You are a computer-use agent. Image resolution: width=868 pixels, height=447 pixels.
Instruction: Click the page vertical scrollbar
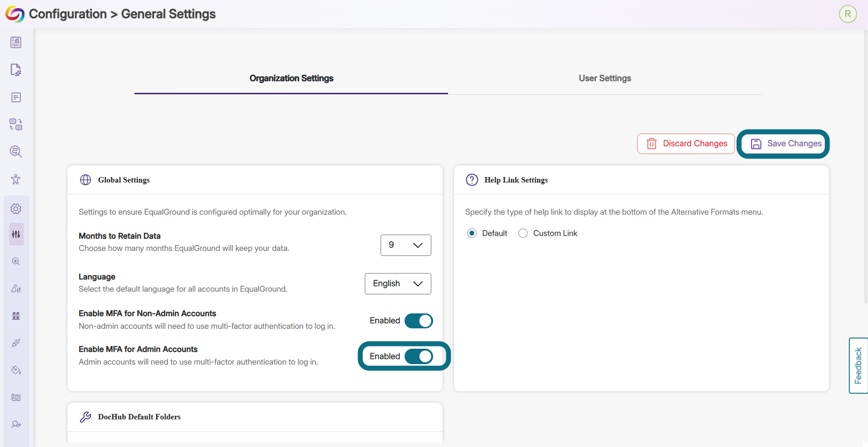point(865,168)
